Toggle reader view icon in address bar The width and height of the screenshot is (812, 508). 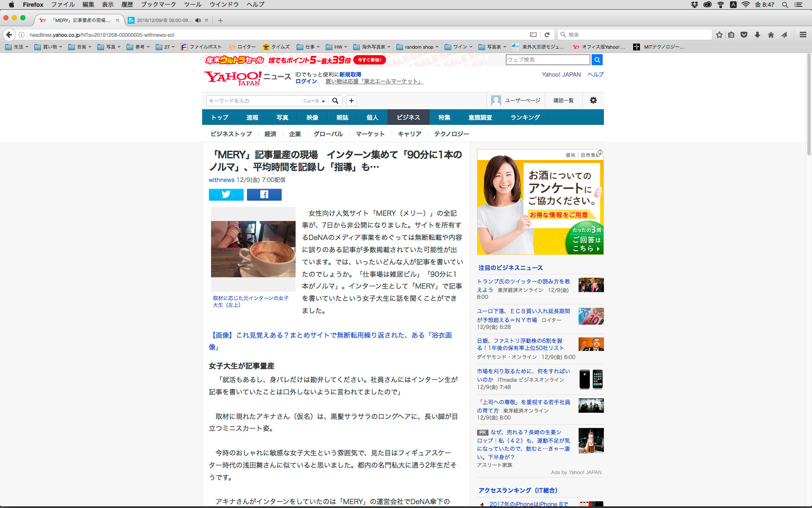tap(533, 35)
